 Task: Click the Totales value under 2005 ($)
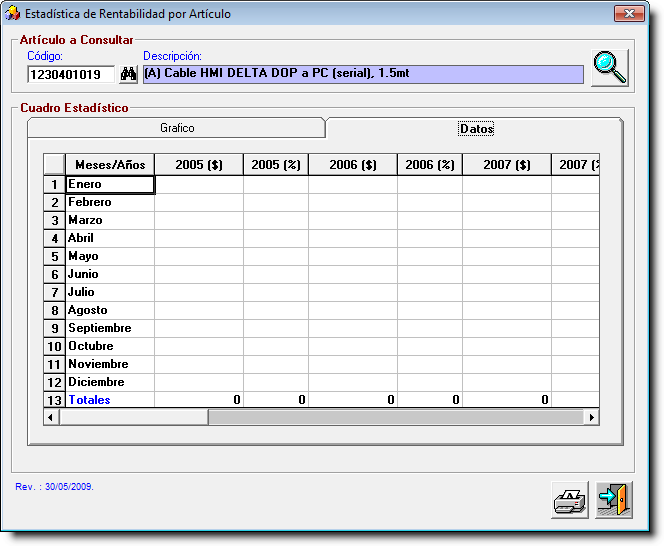click(x=199, y=400)
